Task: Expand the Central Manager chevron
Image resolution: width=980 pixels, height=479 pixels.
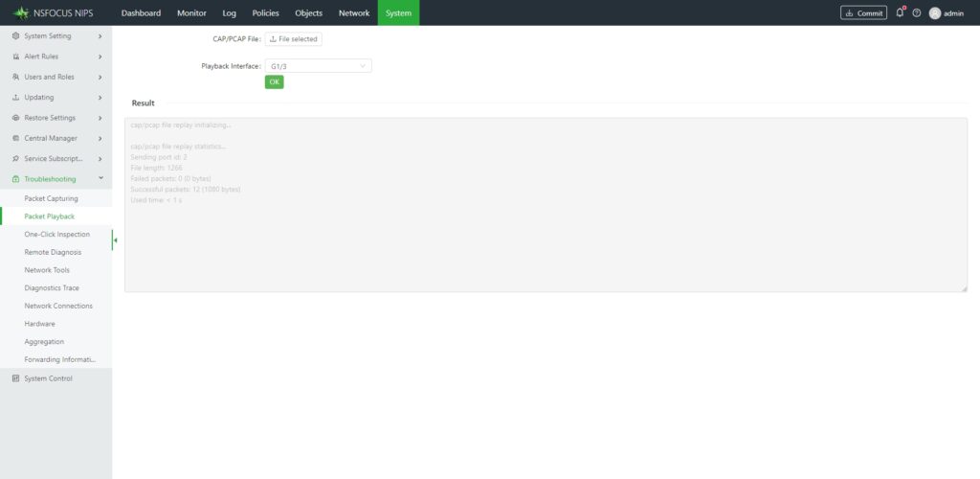Action: (x=100, y=138)
